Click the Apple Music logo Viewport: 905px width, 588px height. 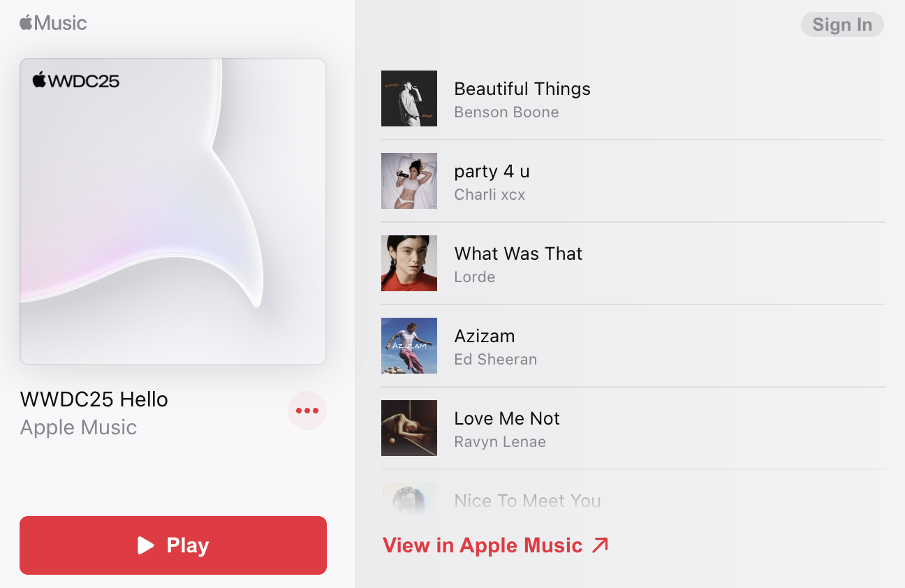click(53, 23)
